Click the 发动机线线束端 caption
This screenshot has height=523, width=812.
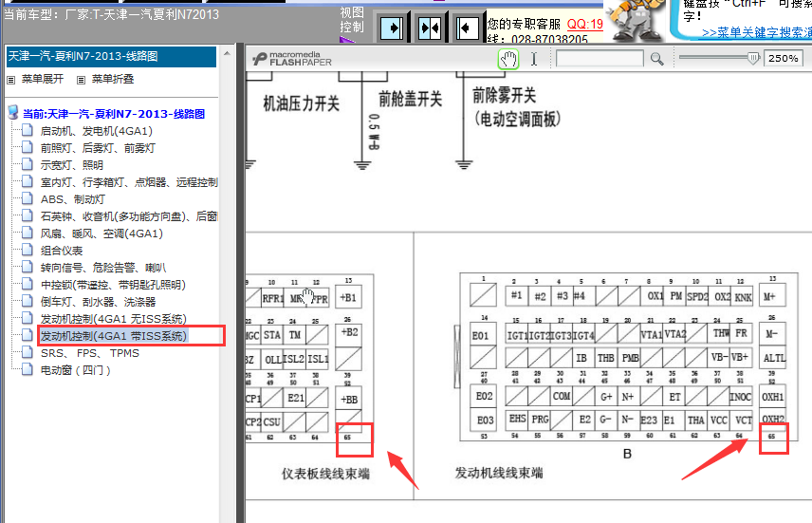pos(499,473)
